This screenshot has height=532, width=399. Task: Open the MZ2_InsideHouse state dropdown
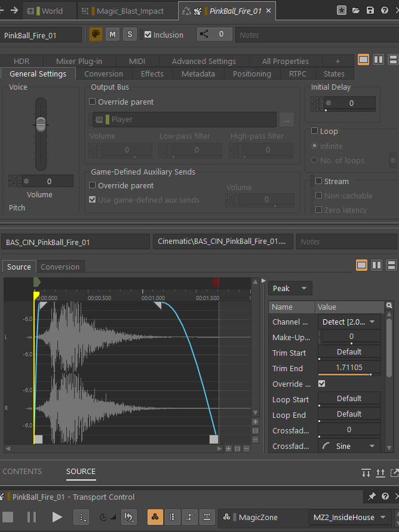pyautogui.click(x=350, y=517)
